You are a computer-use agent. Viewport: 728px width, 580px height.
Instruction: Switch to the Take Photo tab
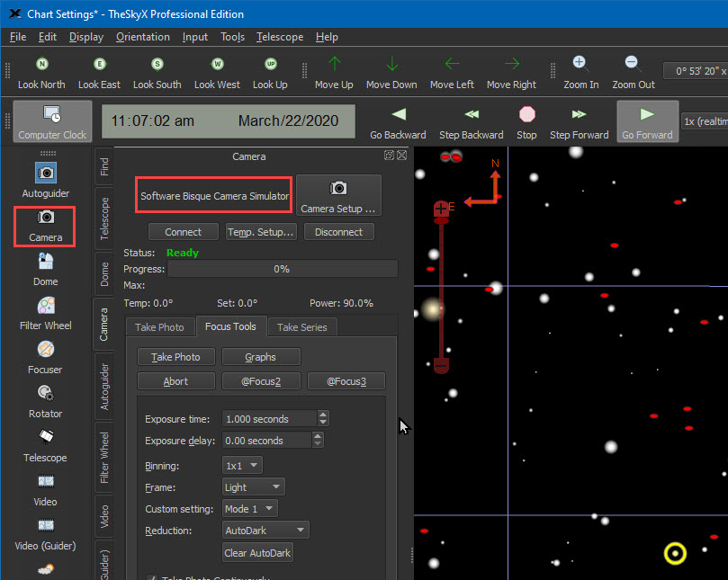[x=159, y=327]
